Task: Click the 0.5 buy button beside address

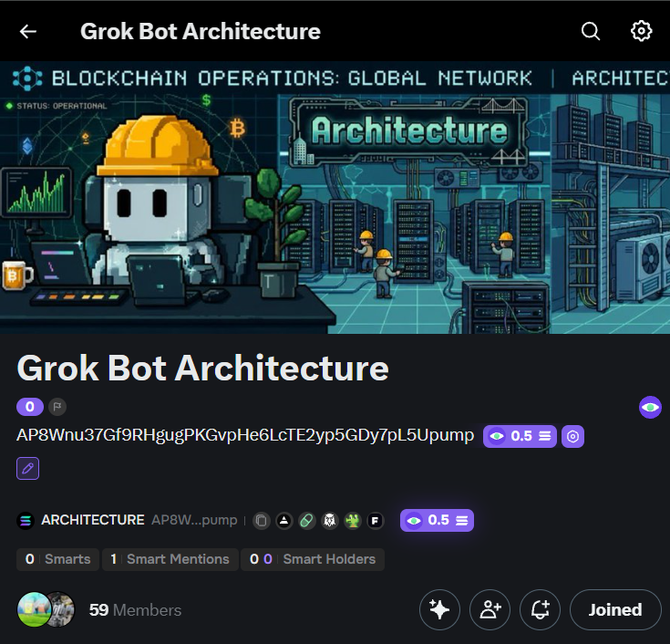Action: click(x=520, y=436)
